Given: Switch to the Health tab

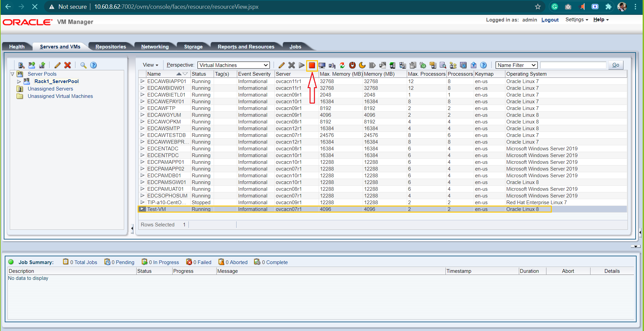Looking at the screenshot, I should [x=17, y=47].
